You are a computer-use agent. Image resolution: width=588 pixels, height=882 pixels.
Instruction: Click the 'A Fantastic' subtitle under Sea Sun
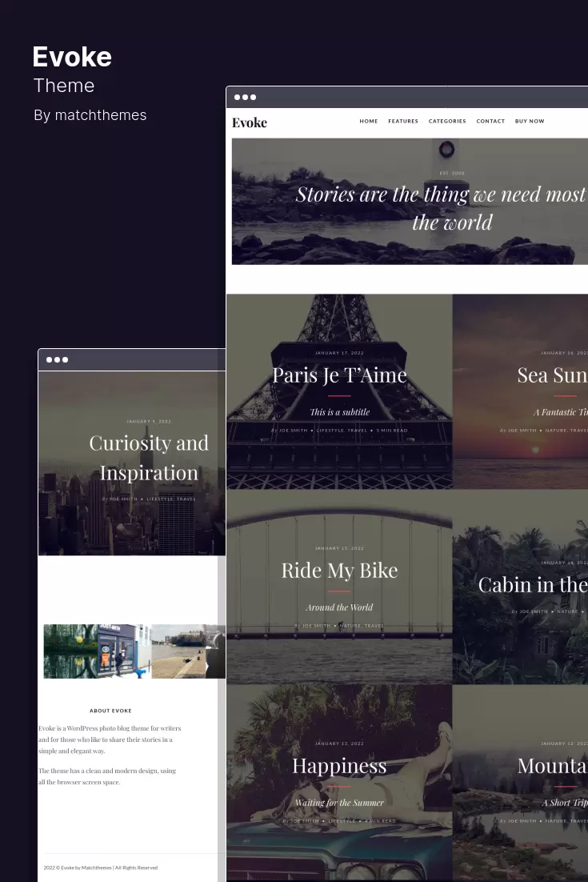(x=561, y=412)
